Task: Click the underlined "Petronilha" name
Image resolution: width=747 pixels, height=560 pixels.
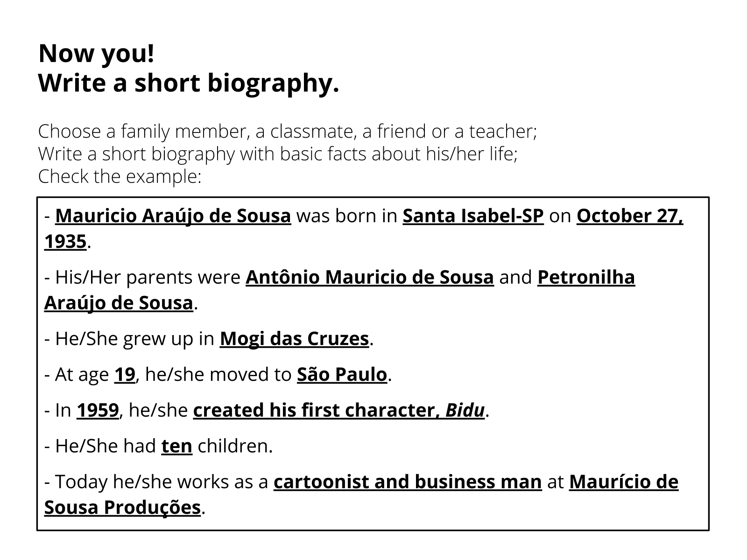Action: (586, 277)
